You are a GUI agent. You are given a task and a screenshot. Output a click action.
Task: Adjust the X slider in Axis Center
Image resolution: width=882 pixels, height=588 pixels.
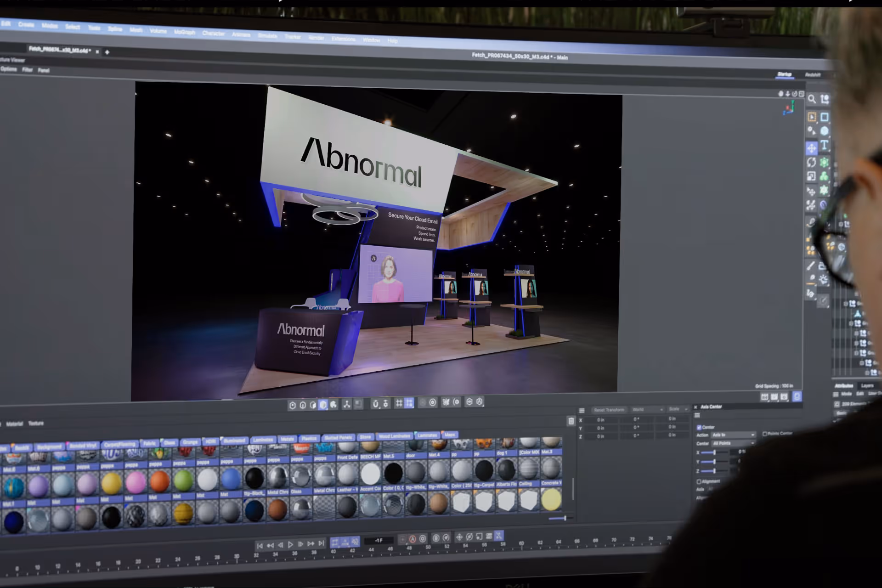click(x=714, y=452)
